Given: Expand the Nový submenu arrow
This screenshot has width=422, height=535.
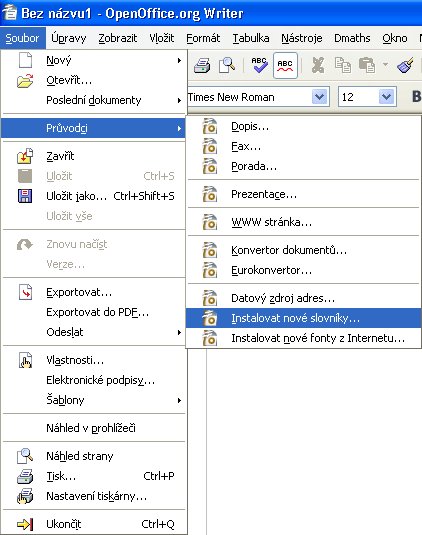Looking at the screenshot, I should (179, 60).
